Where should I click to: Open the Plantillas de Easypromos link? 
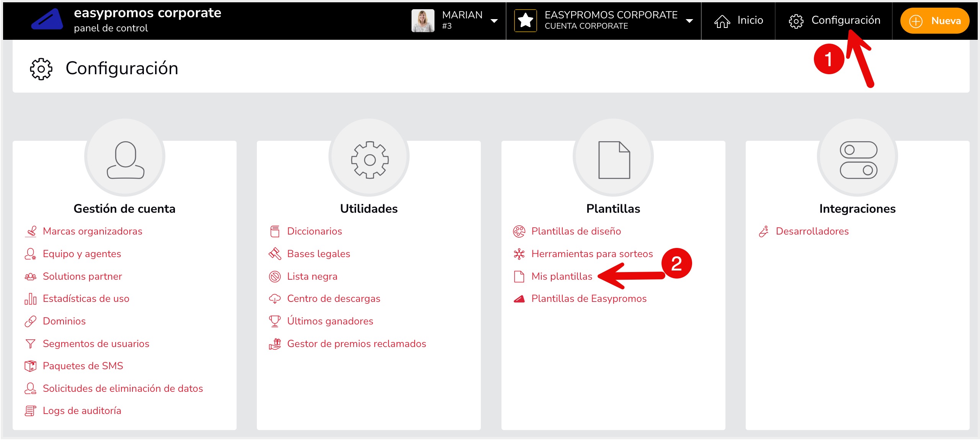(x=589, y=299)
